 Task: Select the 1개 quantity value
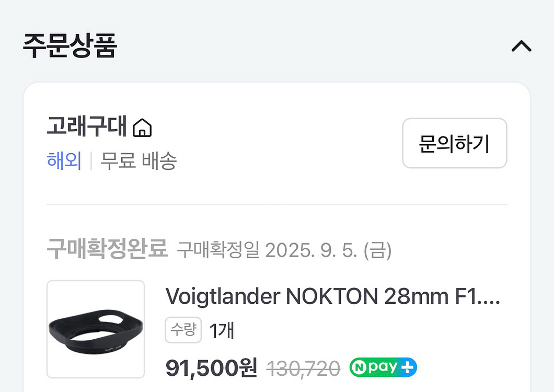tap(222, 331)
